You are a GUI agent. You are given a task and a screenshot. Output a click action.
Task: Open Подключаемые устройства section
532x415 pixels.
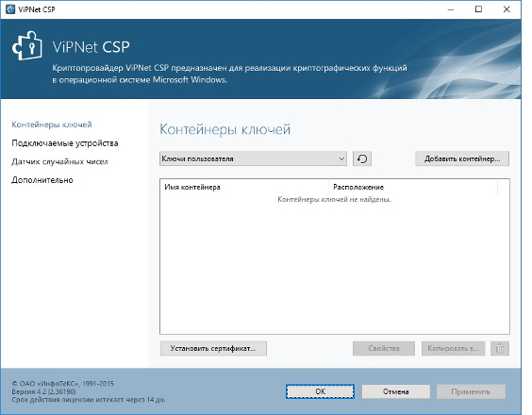click(x=65, y=143)
